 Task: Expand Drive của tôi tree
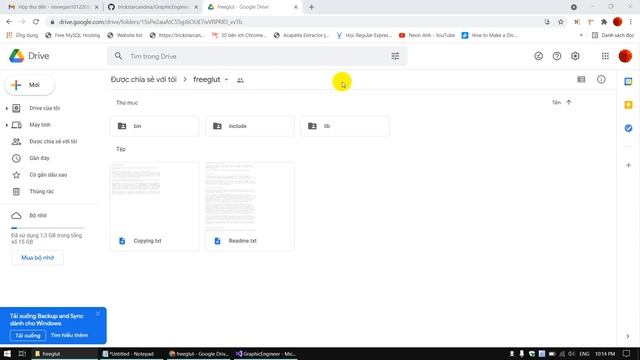(7, 108)
